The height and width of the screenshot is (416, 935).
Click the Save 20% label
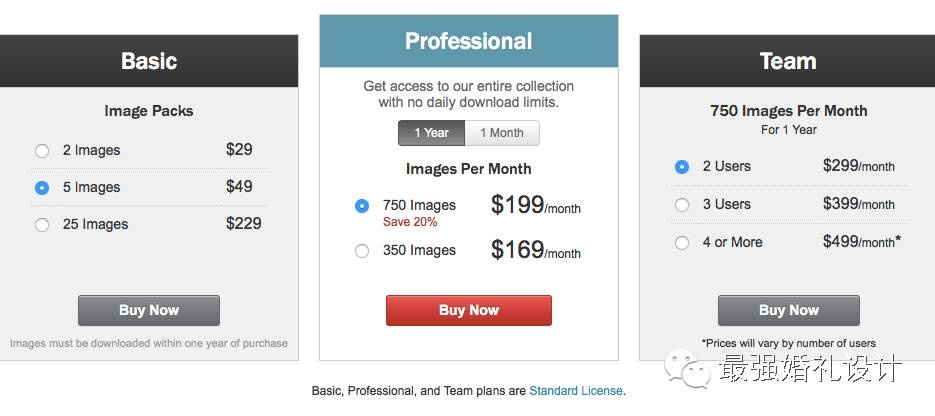click(410, 222)
